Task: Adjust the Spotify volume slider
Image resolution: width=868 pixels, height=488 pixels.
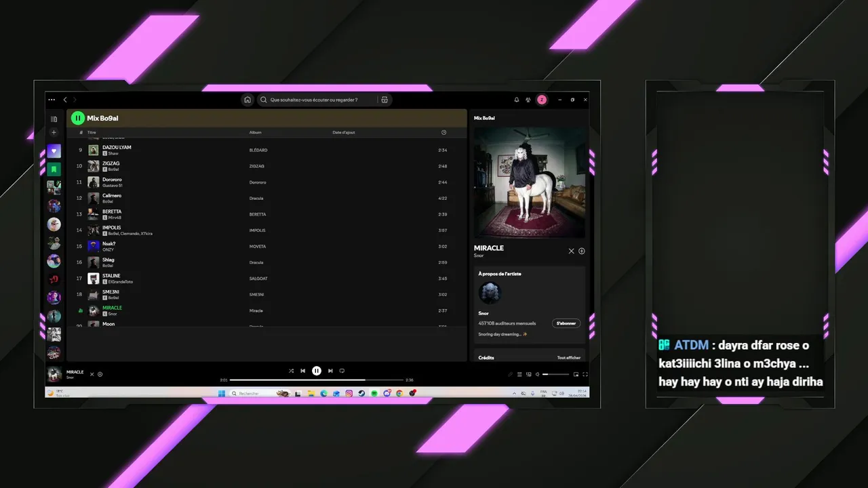Action: (x=555, y=374)
